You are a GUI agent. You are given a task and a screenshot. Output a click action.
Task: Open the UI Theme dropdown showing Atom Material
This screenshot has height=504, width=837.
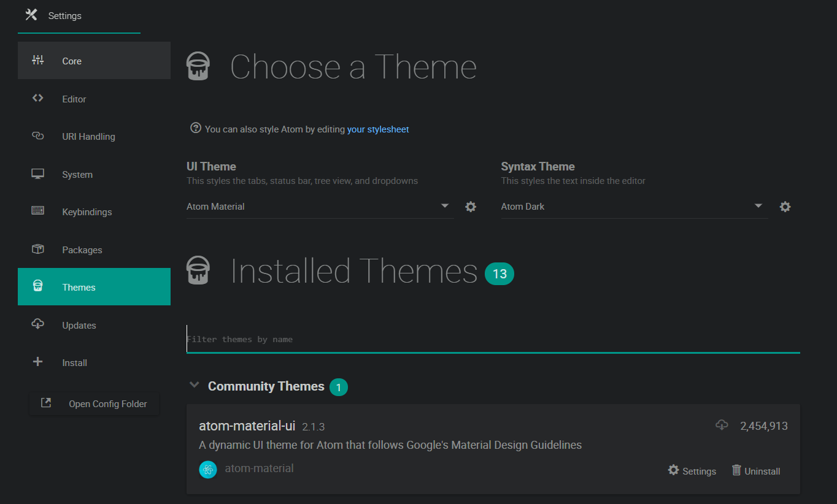[320, 207]
